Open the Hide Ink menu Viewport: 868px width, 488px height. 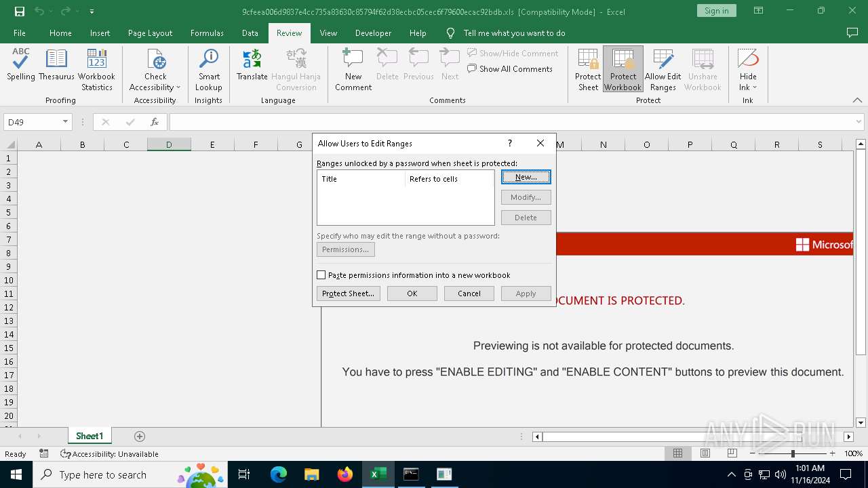tap(748, 70)
